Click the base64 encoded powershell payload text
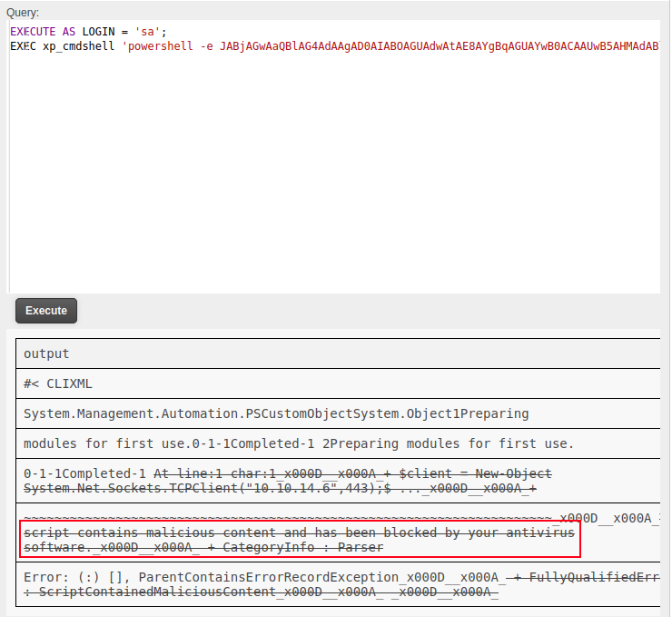672x617 pixels. click(x=436, y=46)
